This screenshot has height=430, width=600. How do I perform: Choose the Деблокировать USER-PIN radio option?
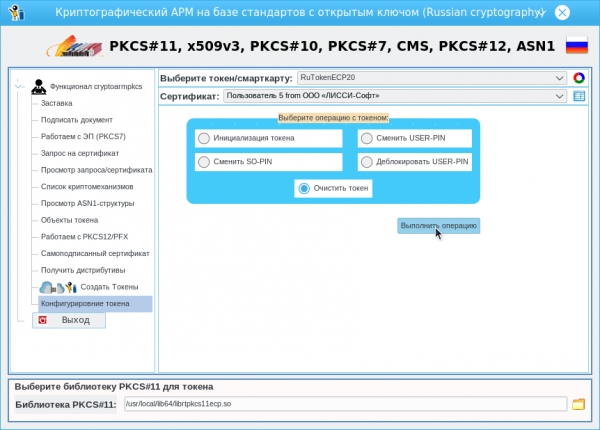coord(367,162)
